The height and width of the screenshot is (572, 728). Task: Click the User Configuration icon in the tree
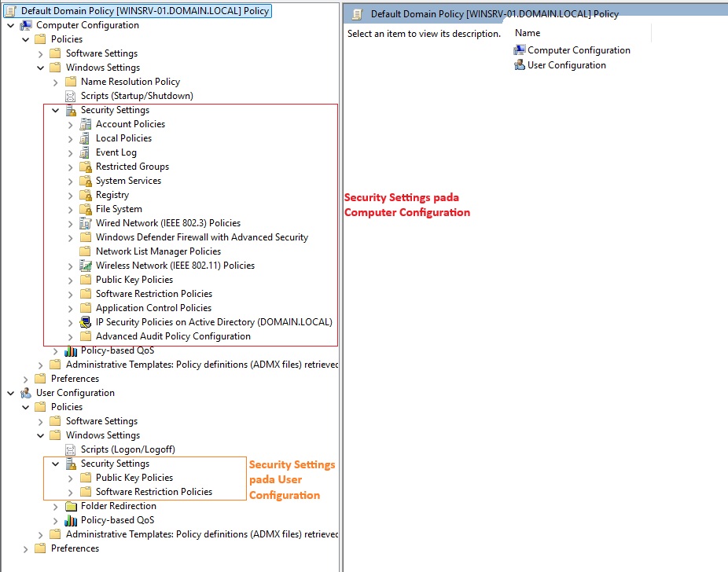coord(26,393)
